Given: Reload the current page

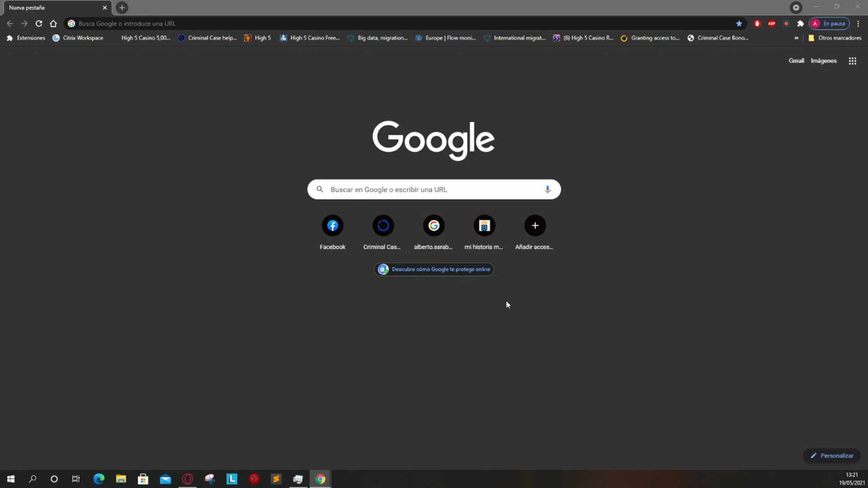Looking at the screenshot, I should (39, 23).
